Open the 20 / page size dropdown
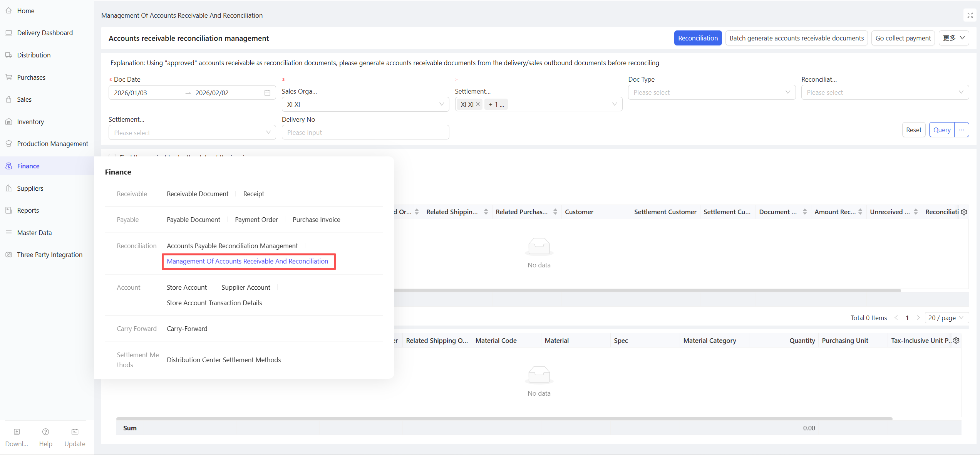The image size is (980, 455). coord(946,318)
